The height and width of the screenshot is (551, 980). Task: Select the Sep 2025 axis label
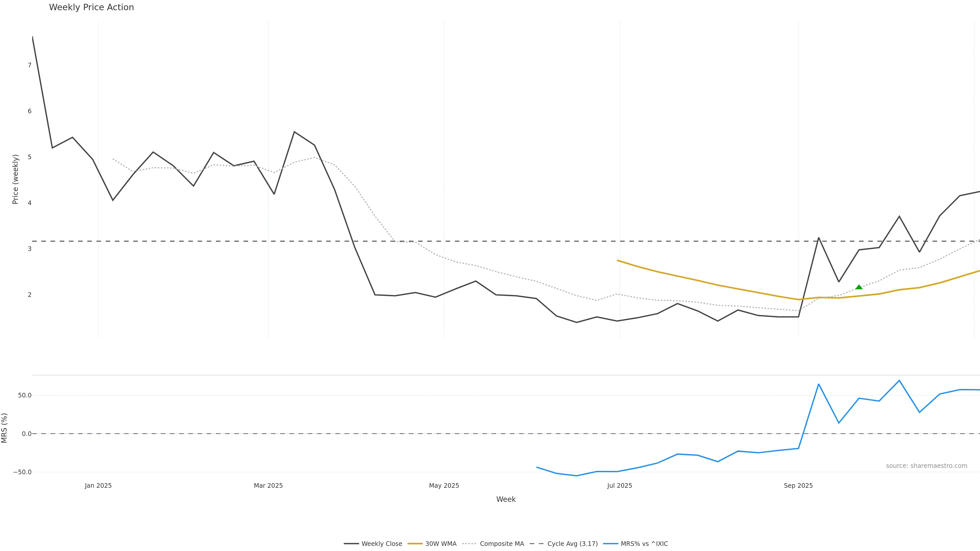point(798,486)
